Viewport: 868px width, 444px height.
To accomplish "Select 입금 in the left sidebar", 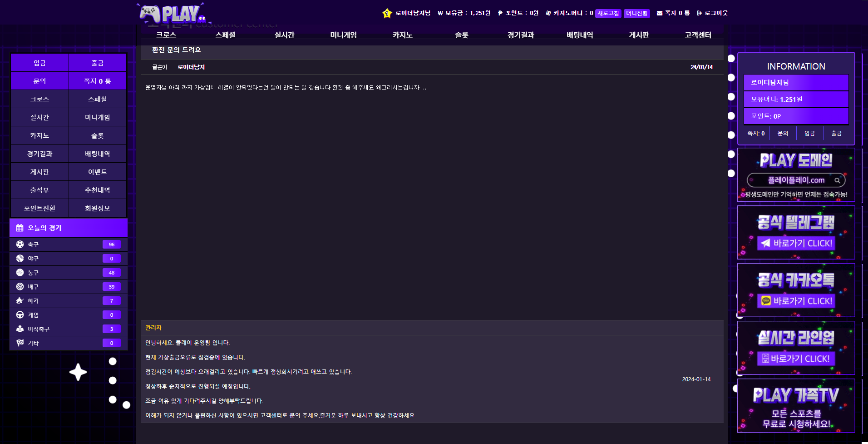I will coord(39,63).
